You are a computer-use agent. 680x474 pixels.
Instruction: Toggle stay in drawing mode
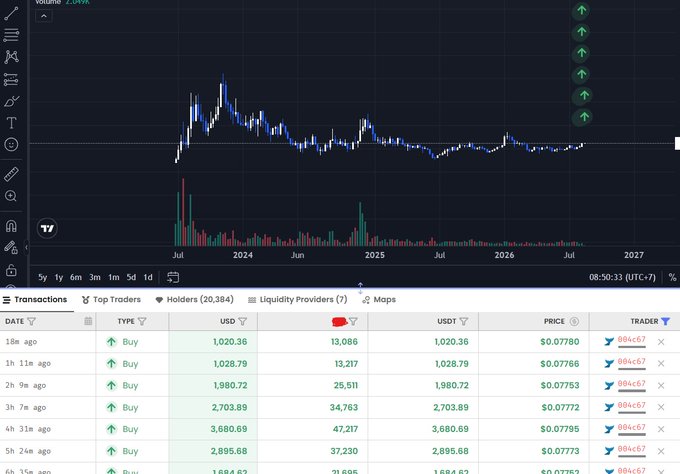11,248
